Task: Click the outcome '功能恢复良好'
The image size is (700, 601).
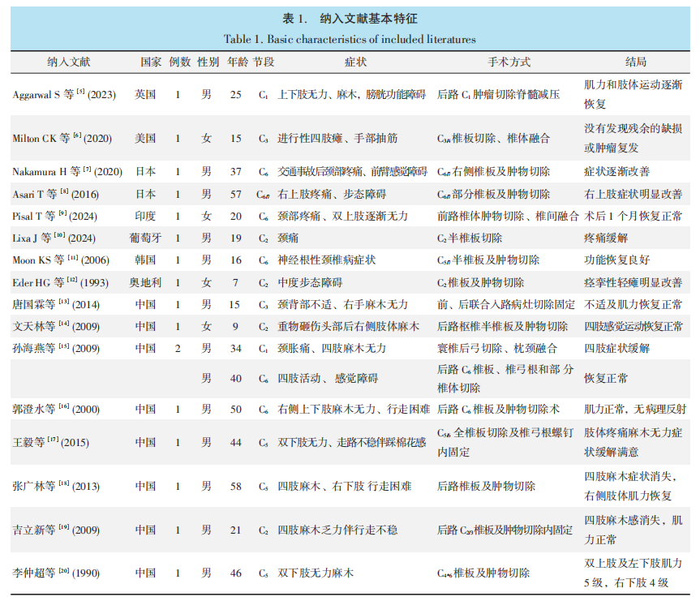Action: 616,260
